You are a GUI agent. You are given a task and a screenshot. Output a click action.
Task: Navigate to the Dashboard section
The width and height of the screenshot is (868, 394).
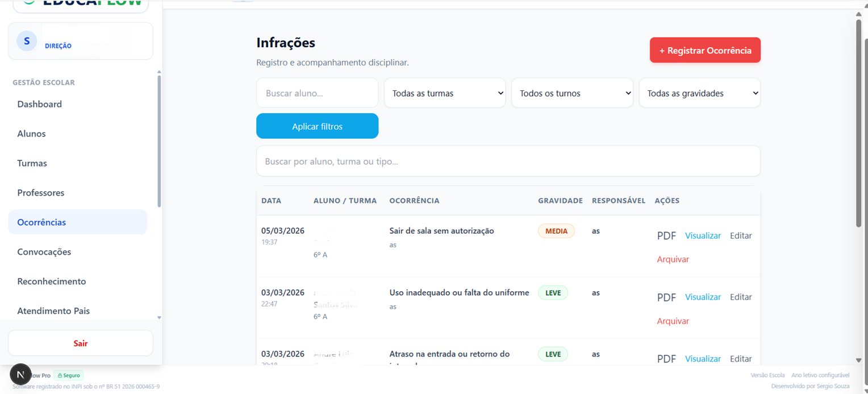point(39,104)
